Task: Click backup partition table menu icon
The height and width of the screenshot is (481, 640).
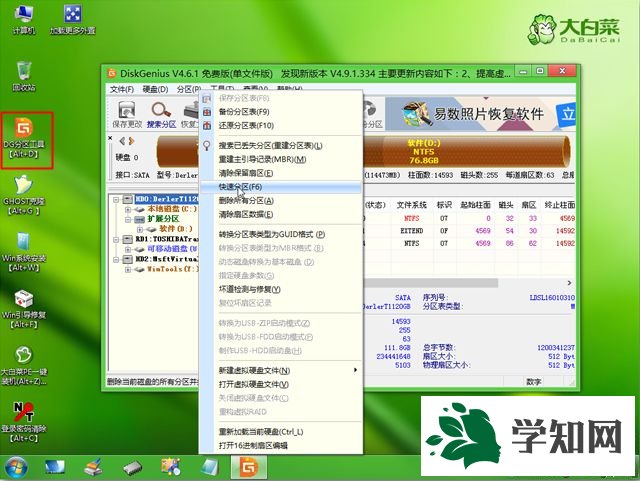Action: point(207,112)
